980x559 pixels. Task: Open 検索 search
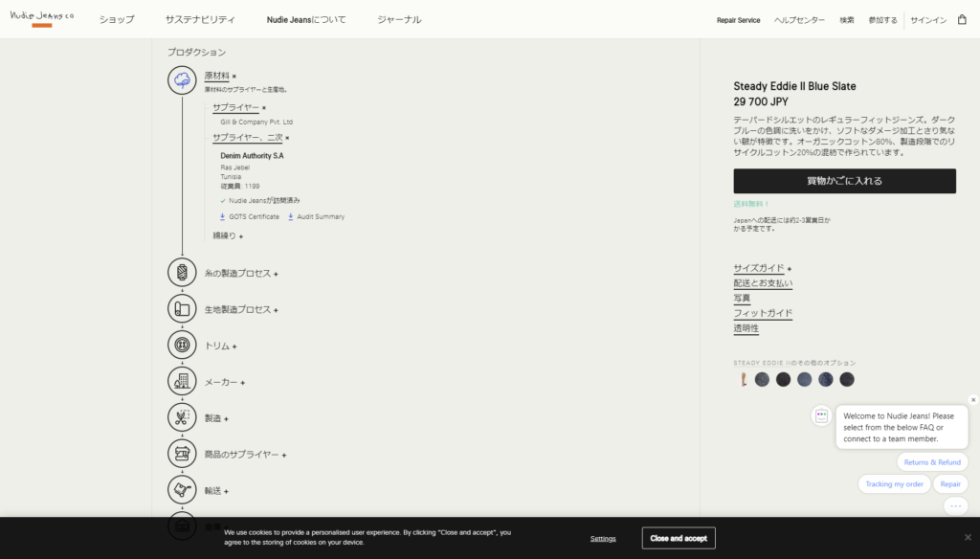[x=847, y=20]
